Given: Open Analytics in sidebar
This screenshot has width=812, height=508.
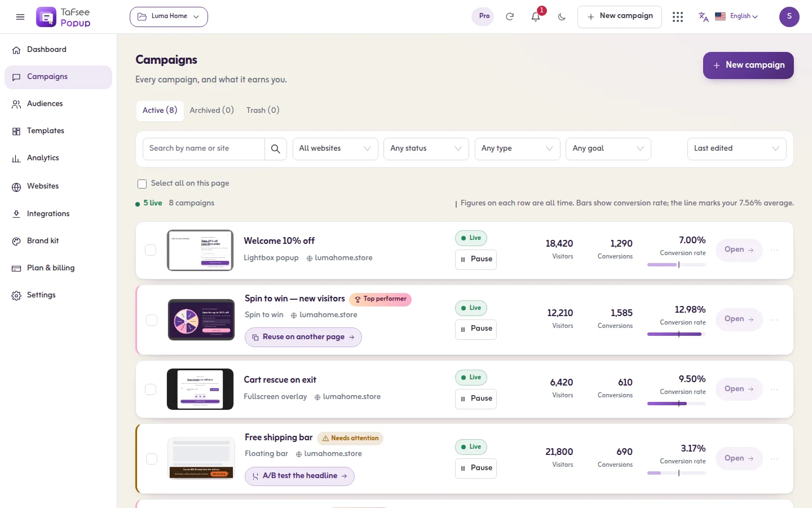Looking at the screenshot, I should click(x=58, y=158).
